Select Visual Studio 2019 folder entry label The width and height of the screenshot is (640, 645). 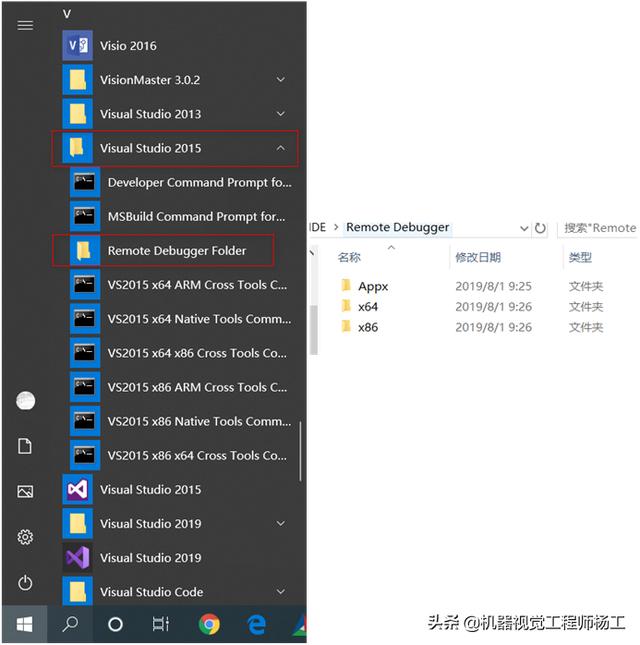151,523
